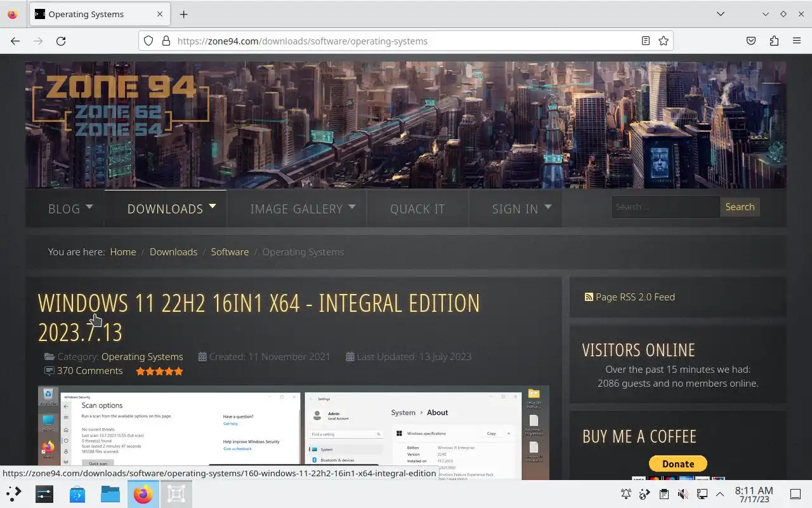Click the show desktop button
This screenshot has height=508, width=812.
[796, 494]
